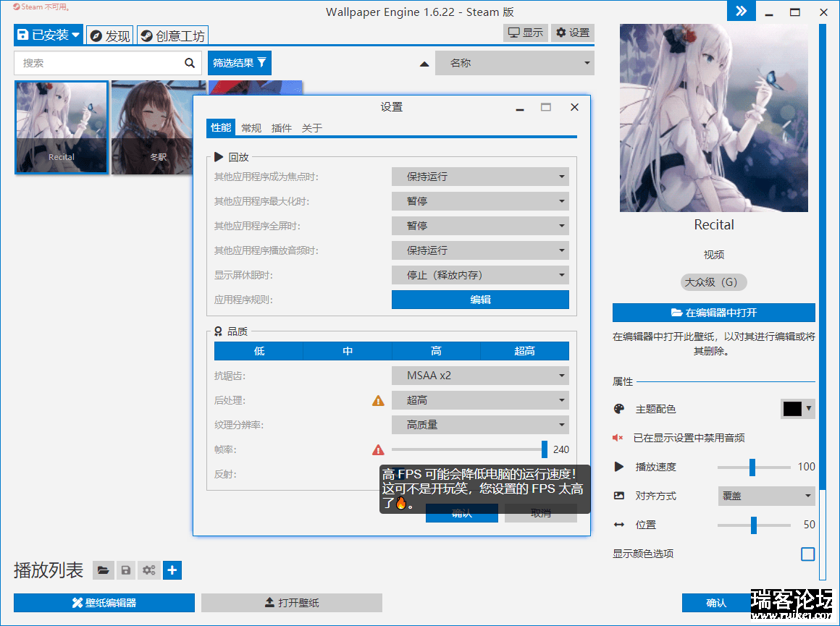Screen dimensions: 840x626
Task: Click the 位置 slider handle
Action: 754,525
